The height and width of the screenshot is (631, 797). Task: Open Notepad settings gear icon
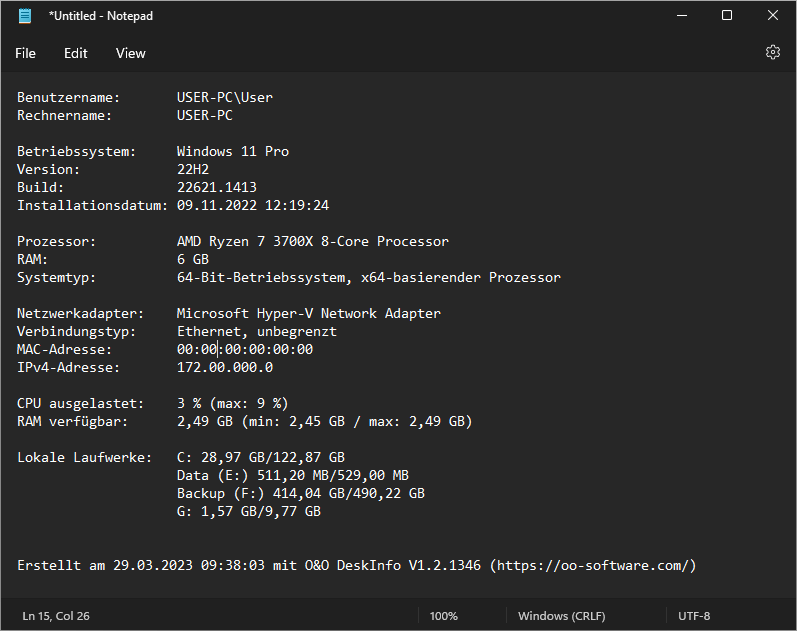point(772,53)
